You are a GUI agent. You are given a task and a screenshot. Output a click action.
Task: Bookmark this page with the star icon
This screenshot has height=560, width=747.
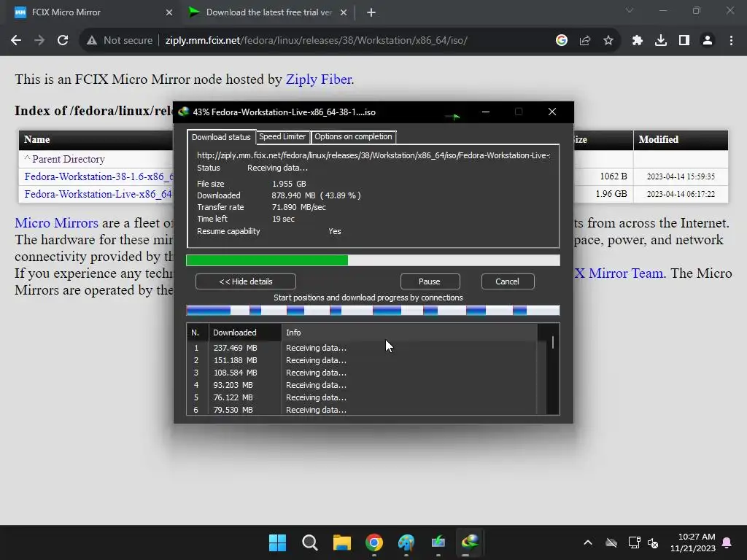[608, 41]
